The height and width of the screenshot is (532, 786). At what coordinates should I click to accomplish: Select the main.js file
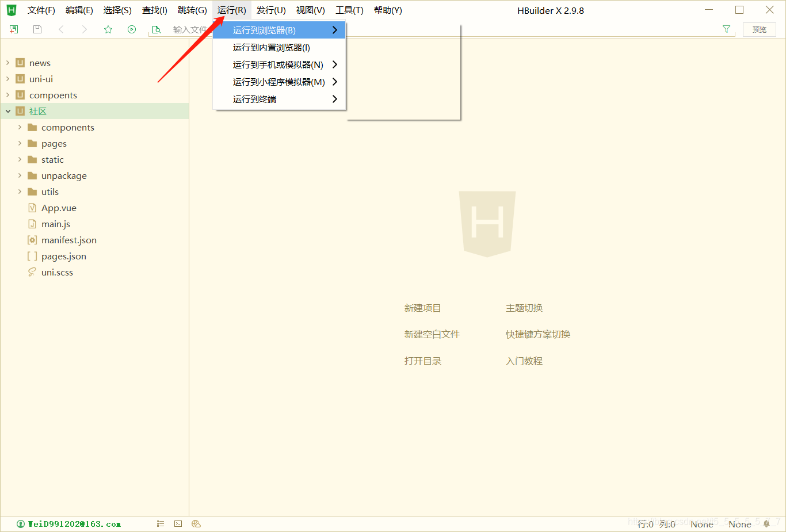[x=56, y=224]
